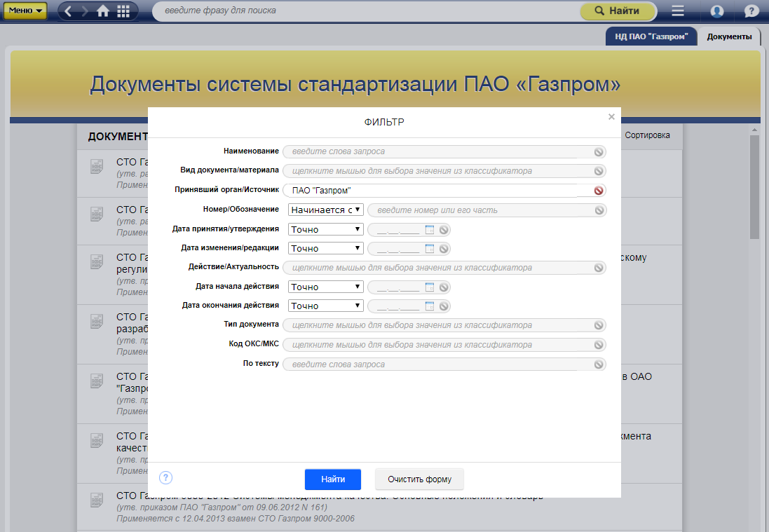Viewport: 769px width, 532px height.
Task: Open the apps grid icon
Action: (123, 11)
